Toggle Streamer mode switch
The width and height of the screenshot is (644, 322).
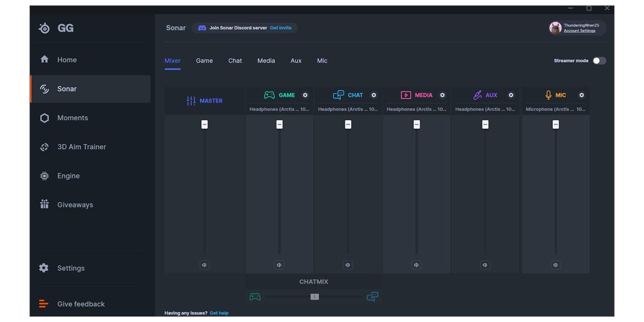[x=599, y=61]
